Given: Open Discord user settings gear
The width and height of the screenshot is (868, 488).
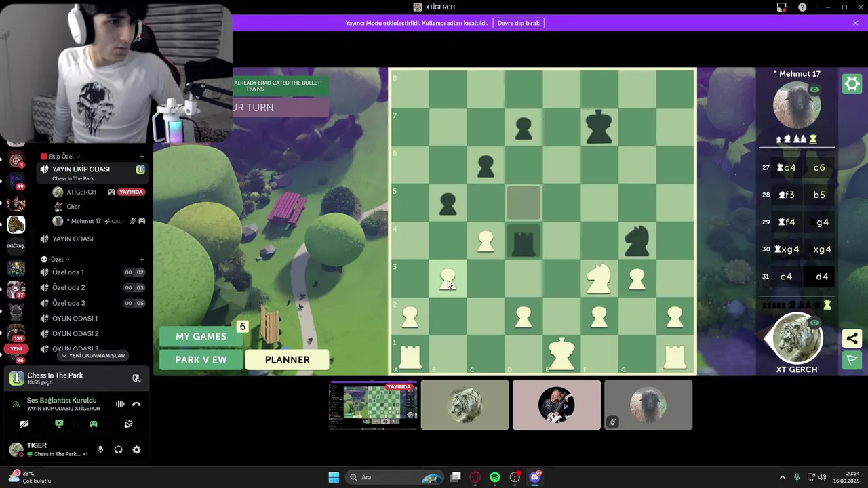Looking at the screenshot, I should point(136,449).
